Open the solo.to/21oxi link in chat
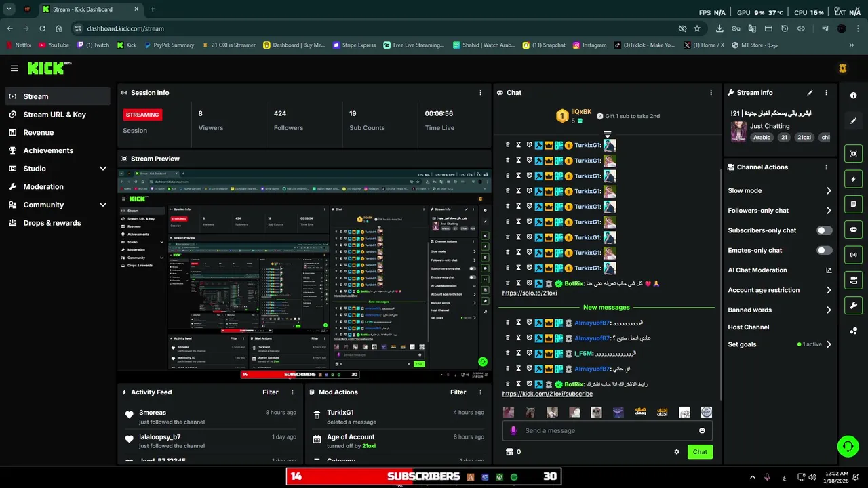Viewport: 868px width, 488px height. [530, 293]
